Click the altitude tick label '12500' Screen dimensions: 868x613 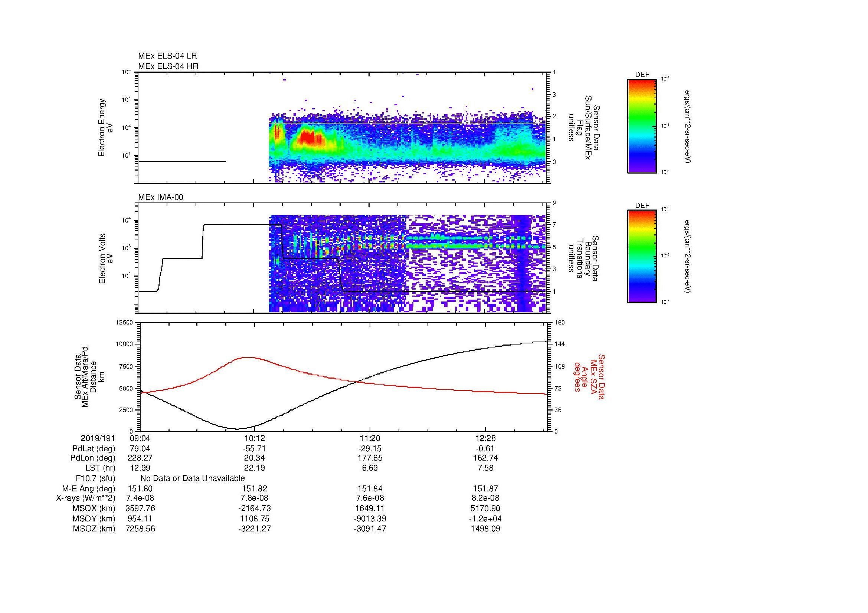[125, 323]
